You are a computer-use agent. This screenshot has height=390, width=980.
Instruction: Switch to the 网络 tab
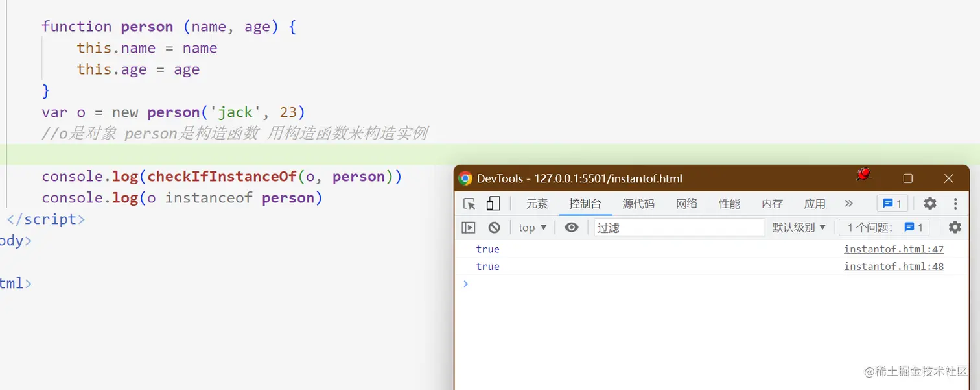[x=686, y=204]
